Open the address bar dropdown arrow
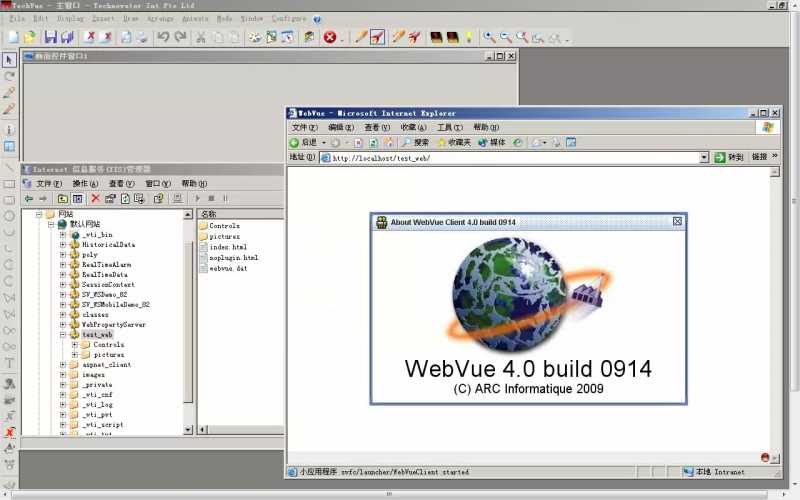The width and height of the screenshot is (800, 500). pos(704,158)
